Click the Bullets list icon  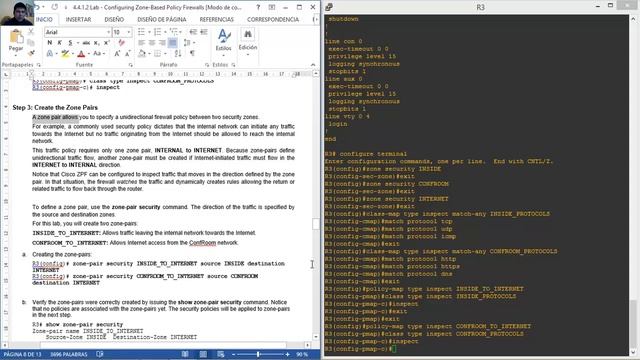[x=141, y=32]
